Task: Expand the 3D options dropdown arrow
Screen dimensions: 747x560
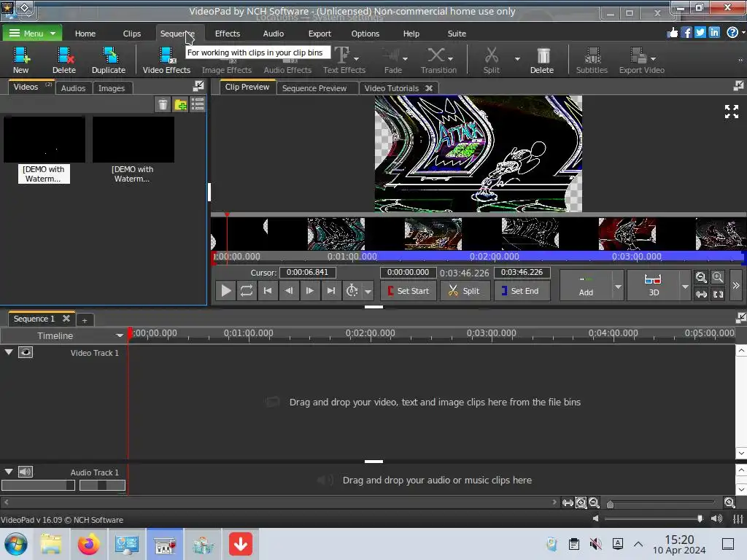Action: click(x=685, y=287)
